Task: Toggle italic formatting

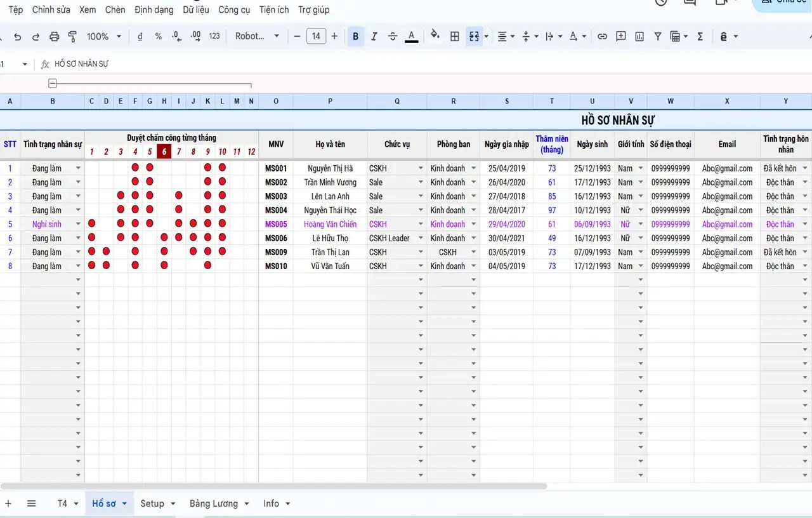Action: tap(374, 37)
